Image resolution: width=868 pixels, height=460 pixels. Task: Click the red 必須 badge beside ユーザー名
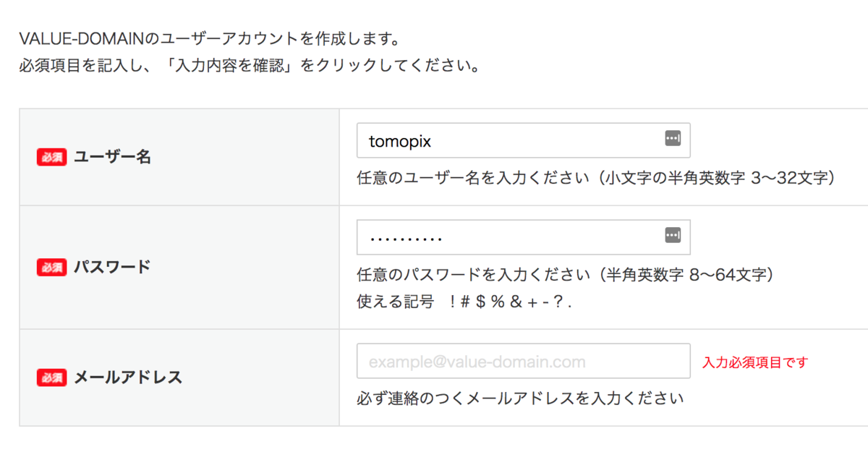tap(51, 157)
